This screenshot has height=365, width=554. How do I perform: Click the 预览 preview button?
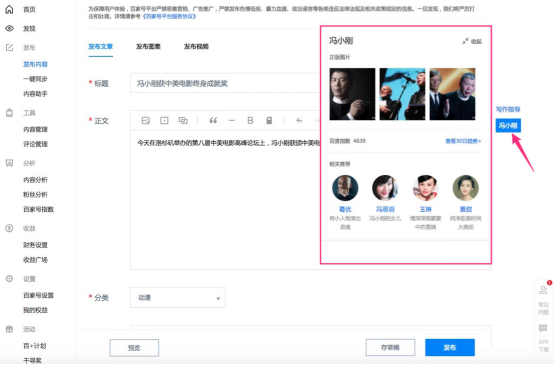click(x=134, y=348)
